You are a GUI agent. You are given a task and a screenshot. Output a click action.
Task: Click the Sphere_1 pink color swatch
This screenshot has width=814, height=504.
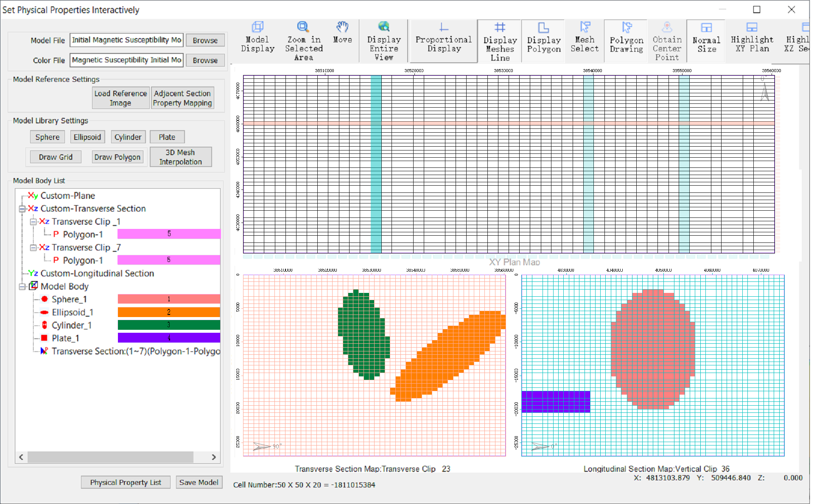(169, 299)
